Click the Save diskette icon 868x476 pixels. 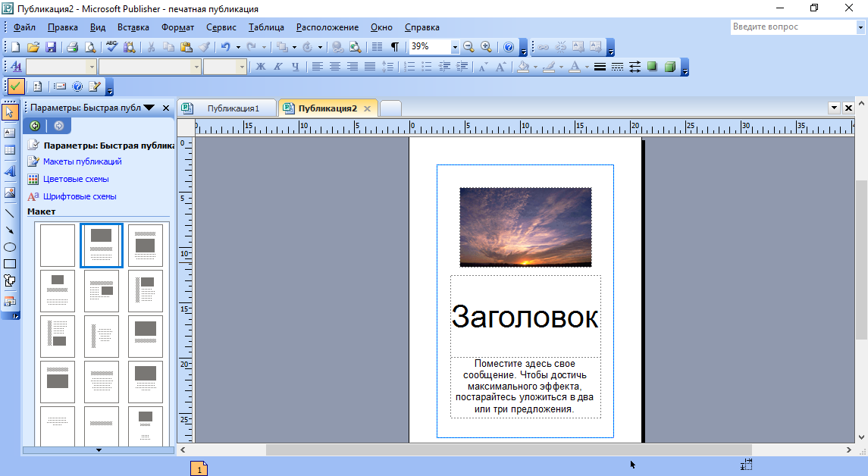pos(51,47)
